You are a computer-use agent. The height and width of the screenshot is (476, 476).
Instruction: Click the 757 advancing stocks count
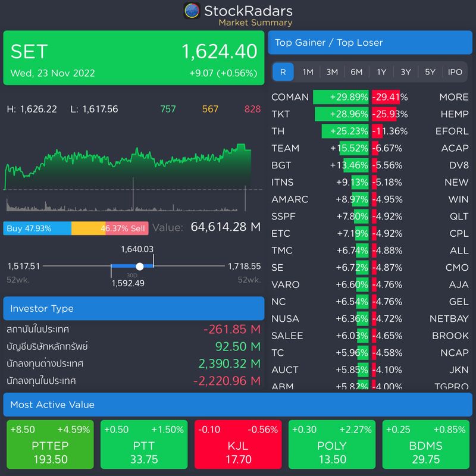tap(168, 109)
